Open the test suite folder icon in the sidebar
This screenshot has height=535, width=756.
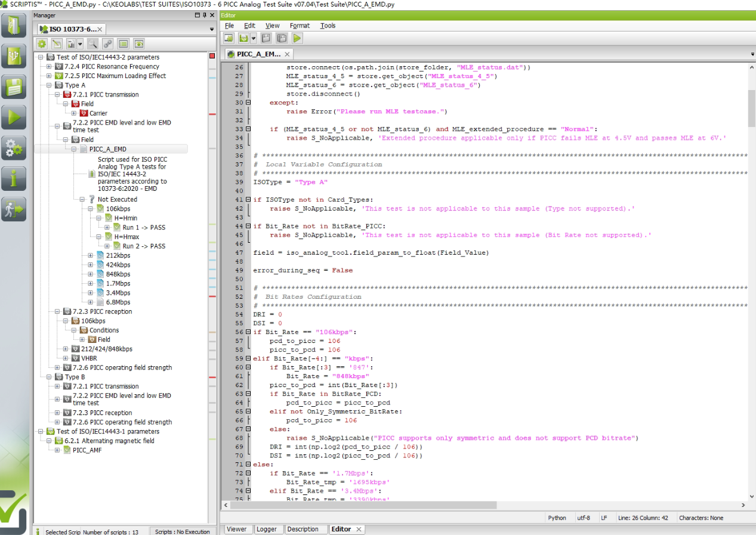click(x=14, y=25)
